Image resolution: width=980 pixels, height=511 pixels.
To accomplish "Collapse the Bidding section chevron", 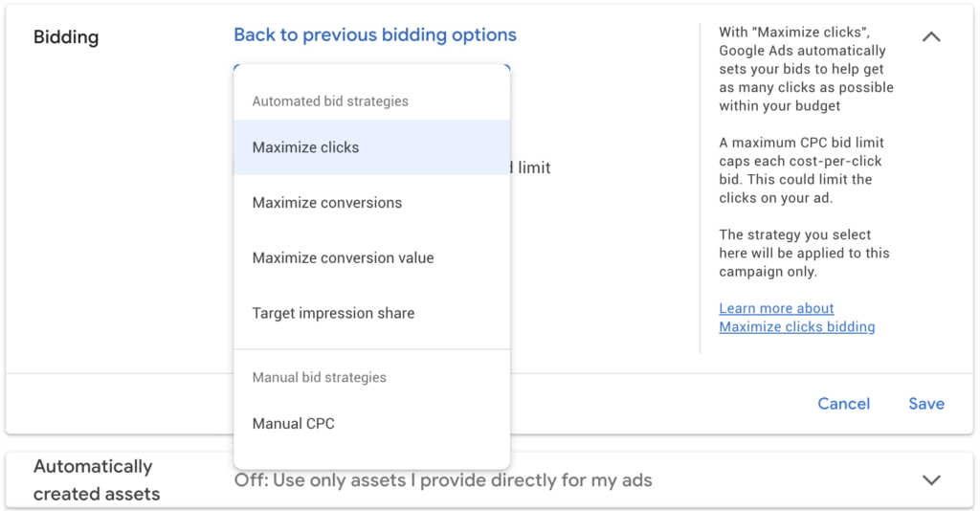I will (930, 37).
